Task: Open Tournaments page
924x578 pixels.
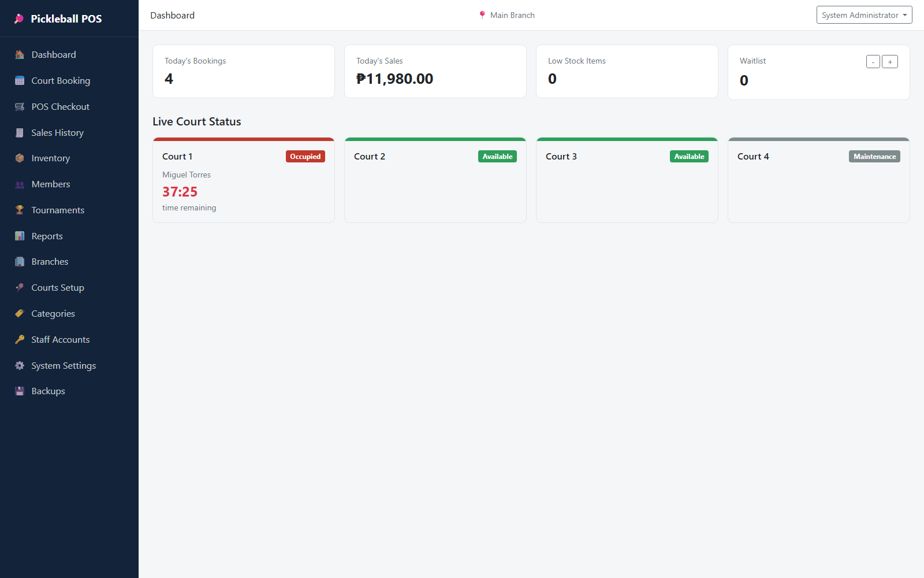Action: tap(69, 210)
